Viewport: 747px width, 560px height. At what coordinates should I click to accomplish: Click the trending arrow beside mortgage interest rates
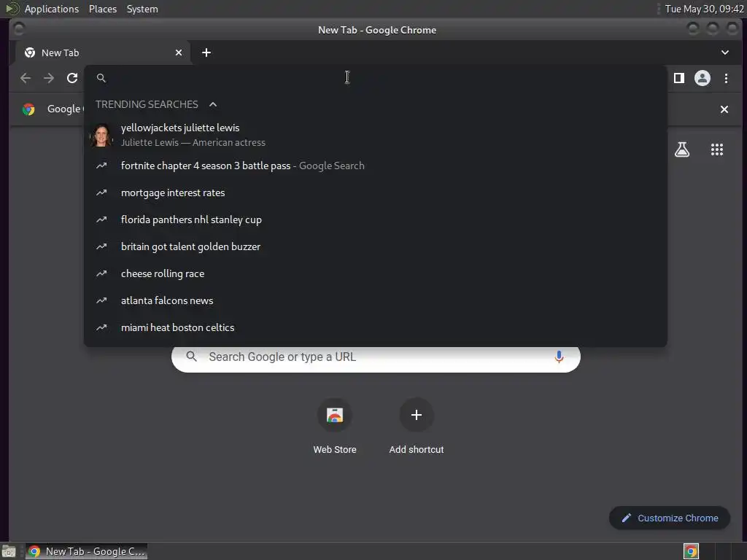tap(101, 192)
